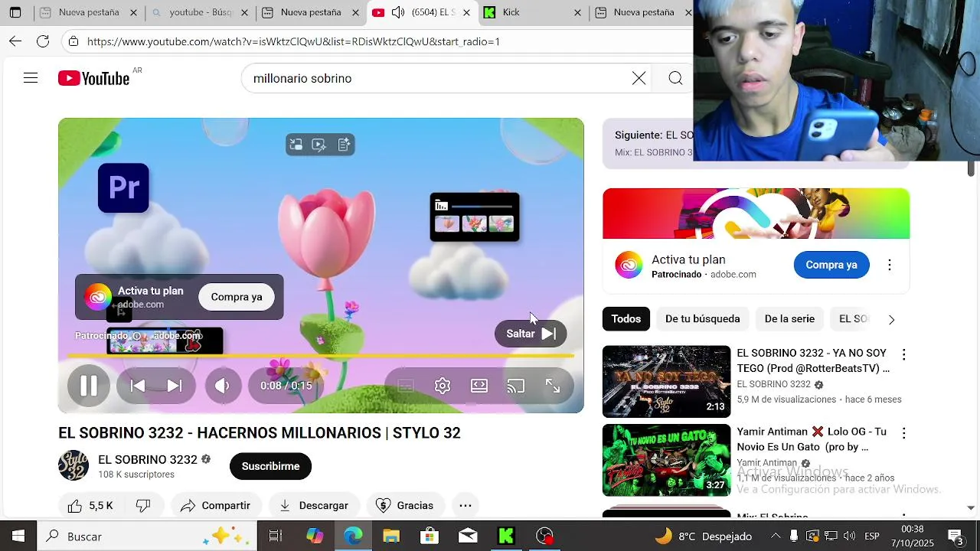This screenshot has height=551, width=980.
Task: Send thanks with Gracias button
Action: point(406,505)
